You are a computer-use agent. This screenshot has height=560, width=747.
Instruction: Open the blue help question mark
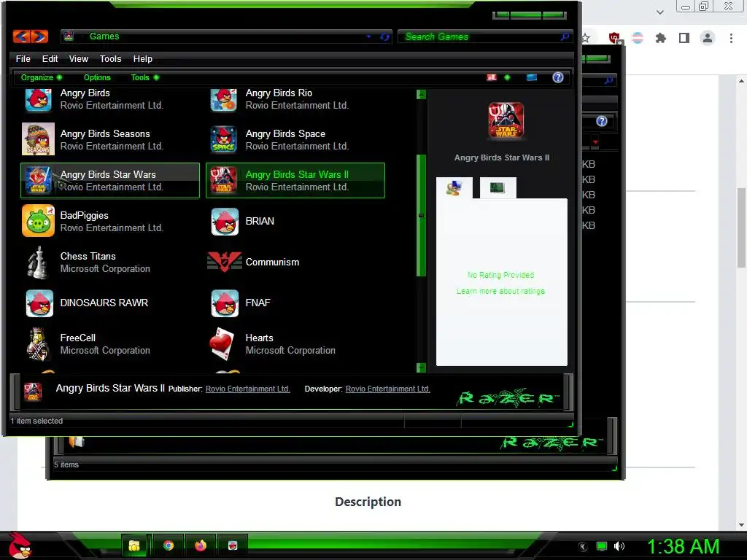point(558,77)
